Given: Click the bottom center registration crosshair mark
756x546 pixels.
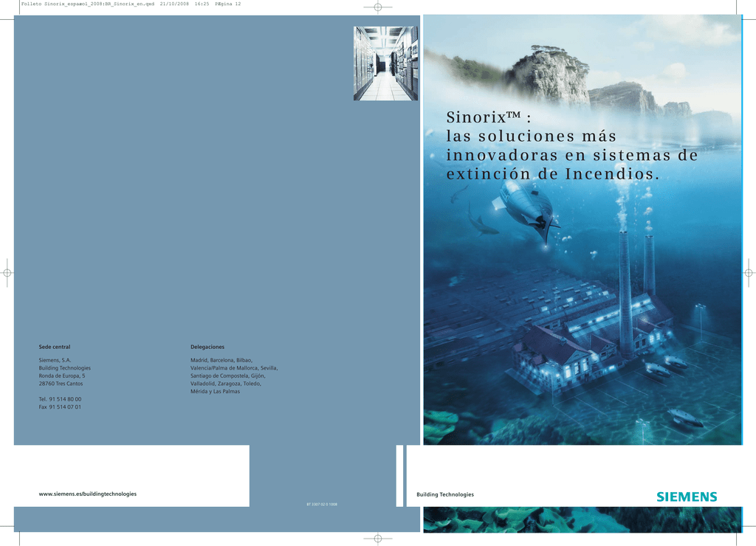Looking at the screenshot, I should (377, 539).
